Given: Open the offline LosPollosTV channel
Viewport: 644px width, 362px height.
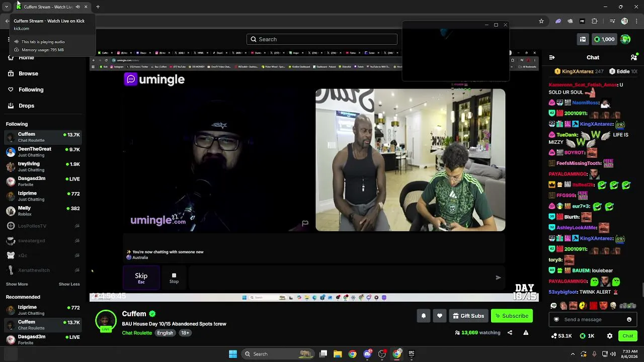Looking at the screenshot, I should pyautogui.click(x=43, y=226).
